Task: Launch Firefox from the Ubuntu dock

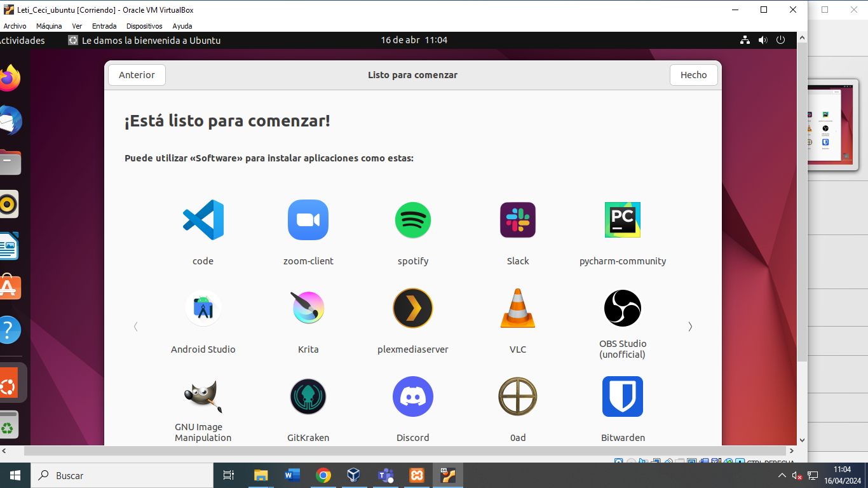Action: (13, 78)
